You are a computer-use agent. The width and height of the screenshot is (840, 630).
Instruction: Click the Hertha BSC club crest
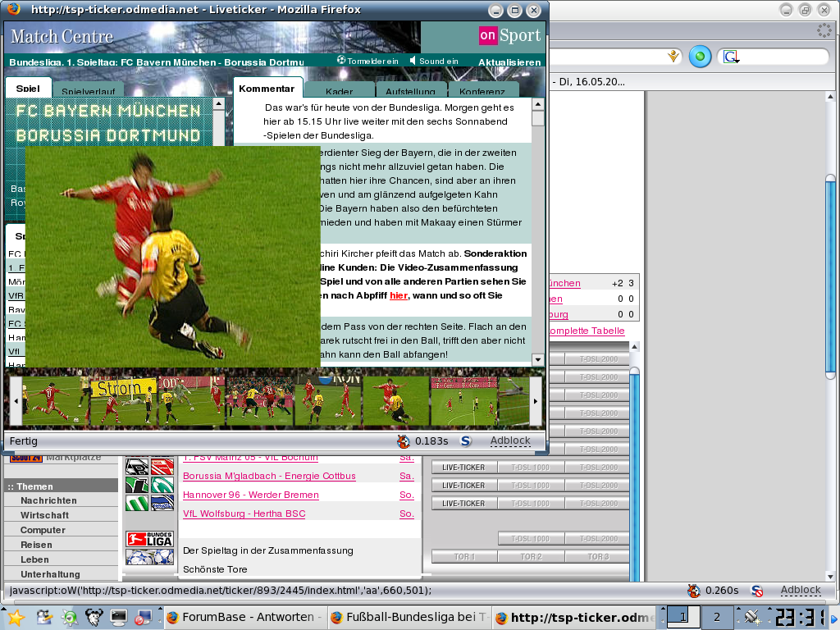[x=162, y=503]
